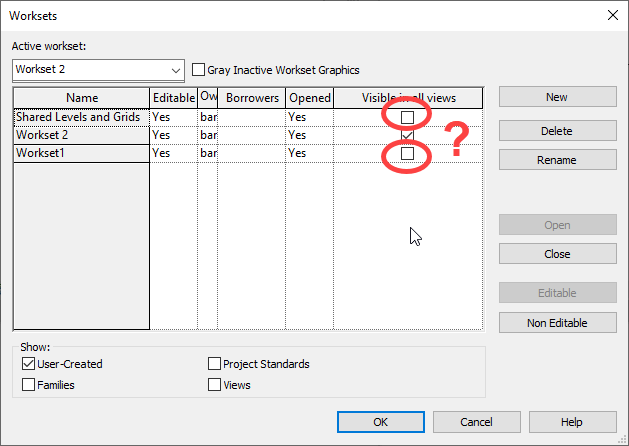The image size is (629, 446).
Task: Click the Editable column header
Action: [x=173, y=98]
